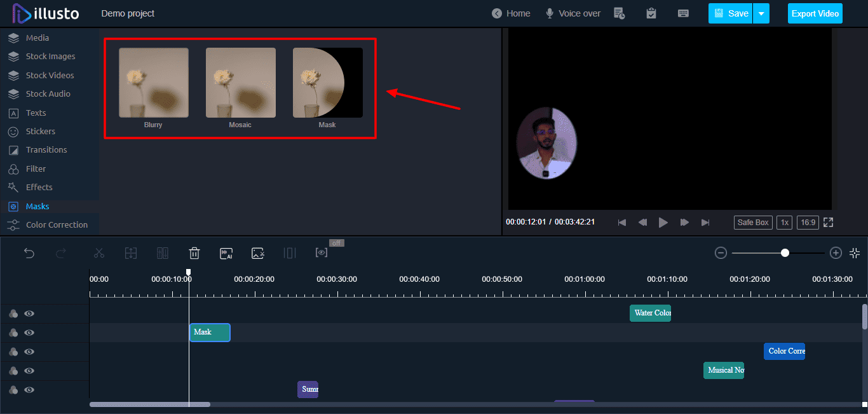Zoom out timeline with minus icon
868x414 pixels.
tap(721, 253)
